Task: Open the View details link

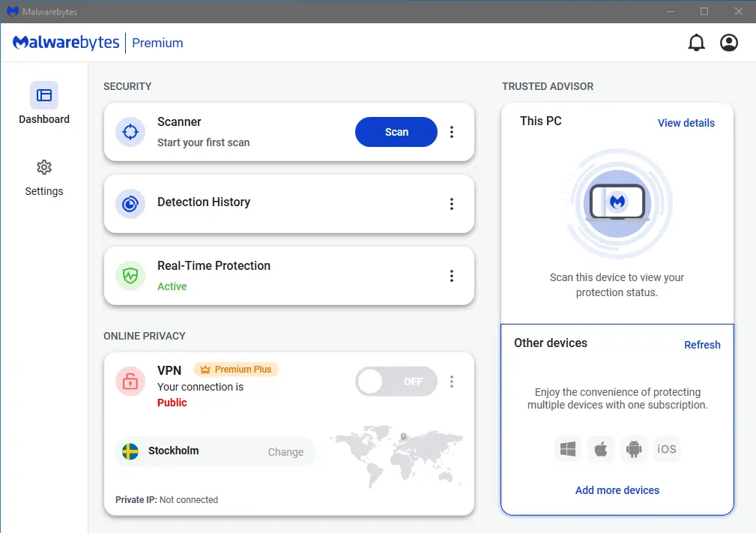Action: pyautogui.click(x=686, y=123)
